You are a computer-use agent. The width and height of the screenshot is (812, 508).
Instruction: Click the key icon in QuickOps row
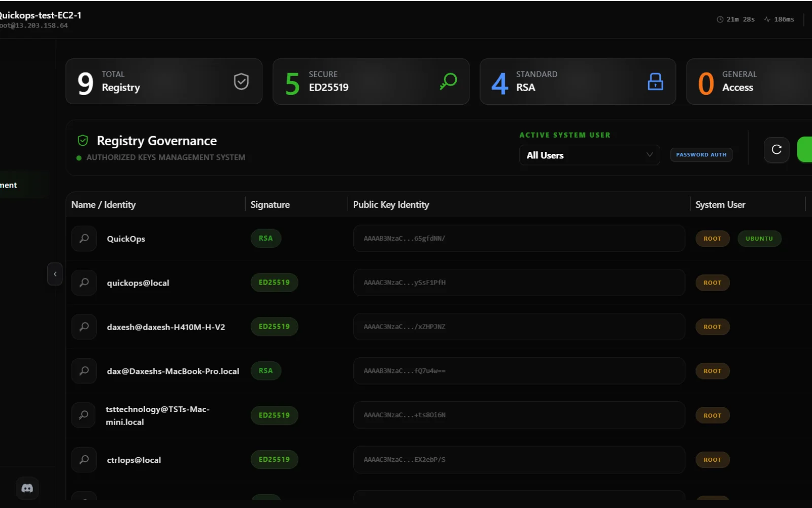click(x=84, y=238)
